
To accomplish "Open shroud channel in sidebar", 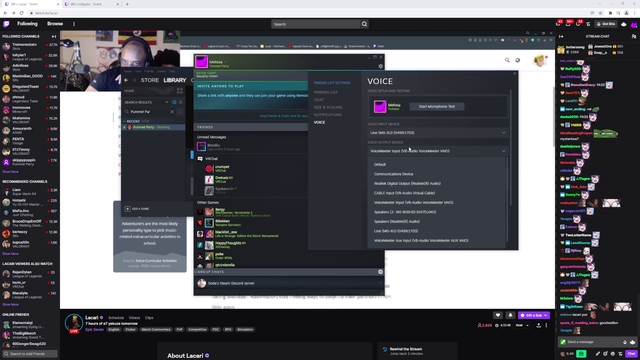I will pyautogui.click(x=30, y=99).
